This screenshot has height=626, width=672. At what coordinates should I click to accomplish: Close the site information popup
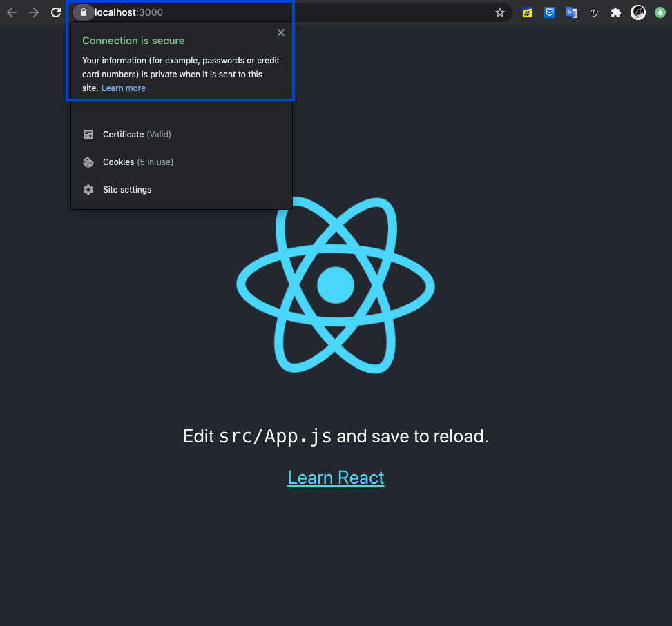(x=280, y=32)
